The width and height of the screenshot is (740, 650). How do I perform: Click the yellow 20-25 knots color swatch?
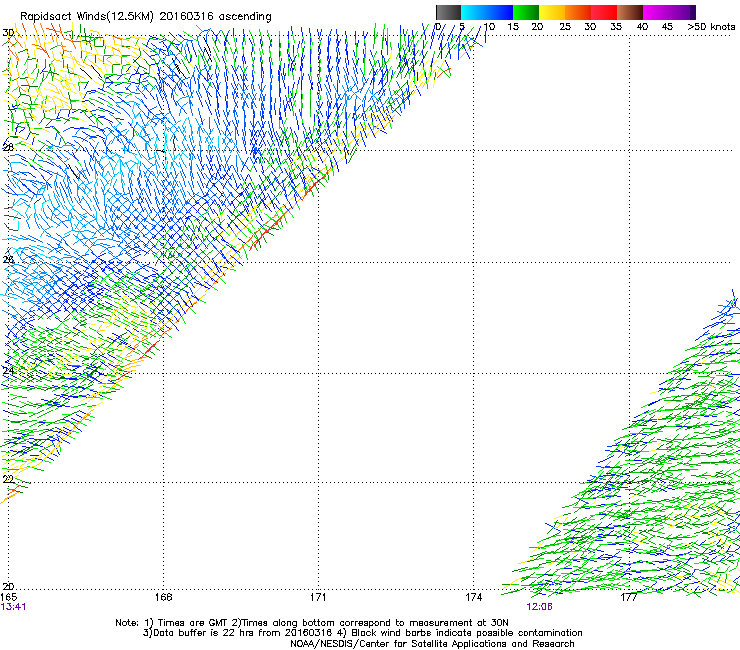click(552, 12)
